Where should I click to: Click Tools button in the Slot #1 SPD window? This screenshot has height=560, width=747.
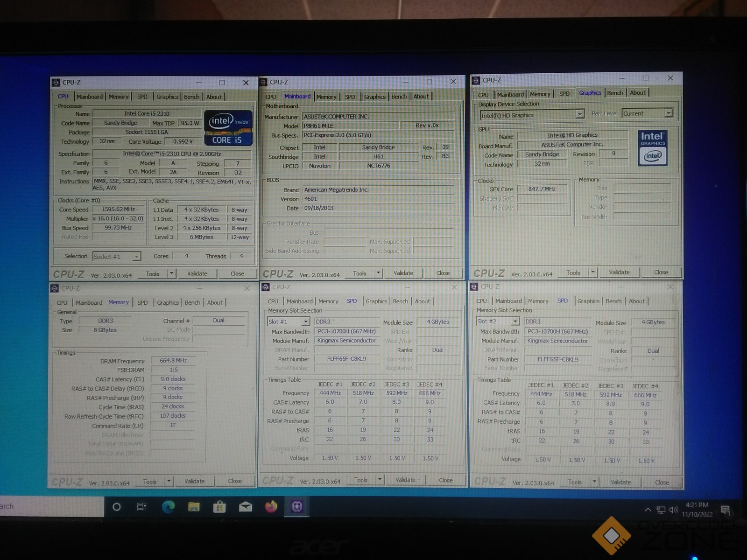point(361,480)
